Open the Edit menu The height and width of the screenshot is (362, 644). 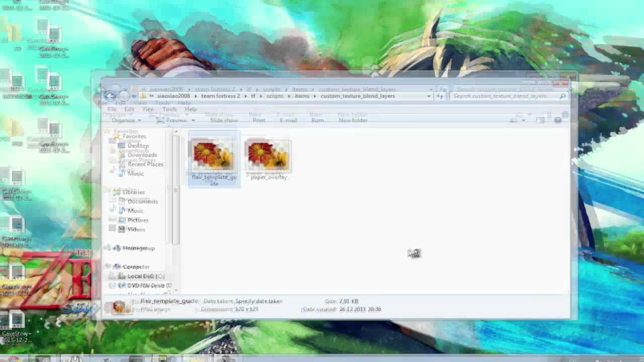pyautogui.click(x=129, y=109)
